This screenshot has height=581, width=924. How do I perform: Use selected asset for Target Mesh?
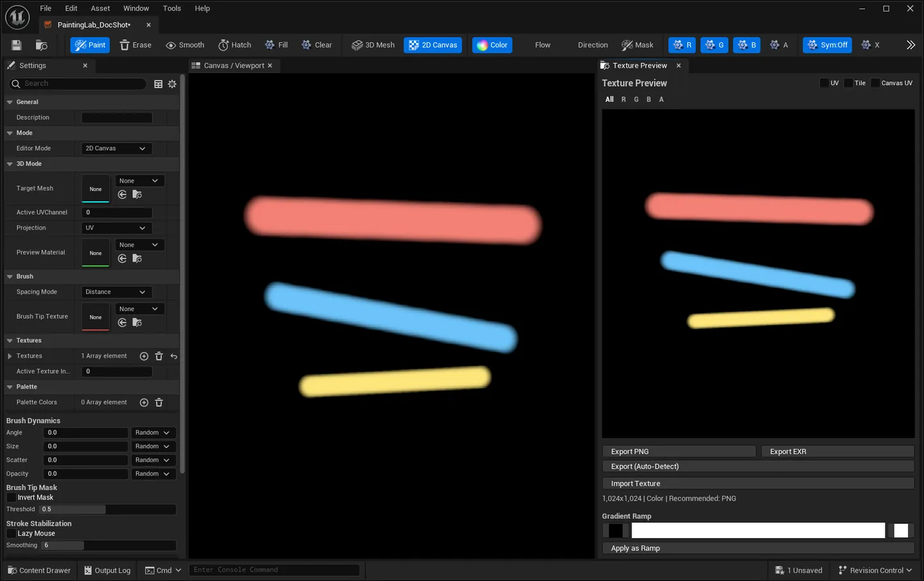click(x=122, y=194)
